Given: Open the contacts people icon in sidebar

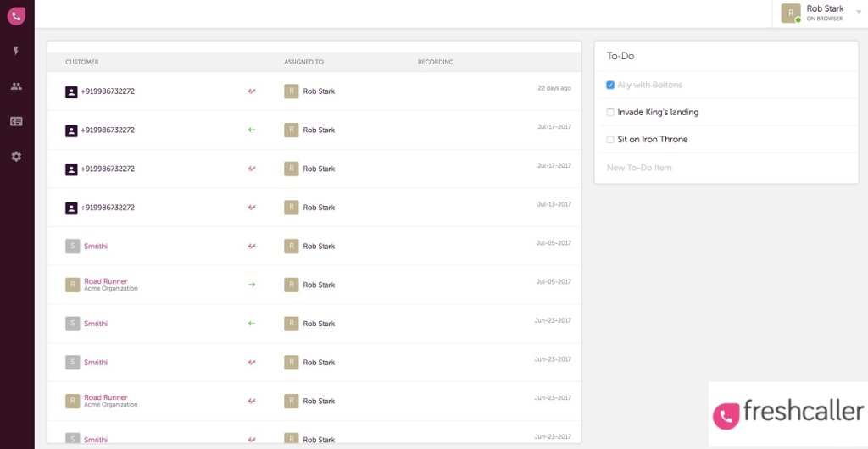Looking at the screenshot, I should [x=16, y=86].
